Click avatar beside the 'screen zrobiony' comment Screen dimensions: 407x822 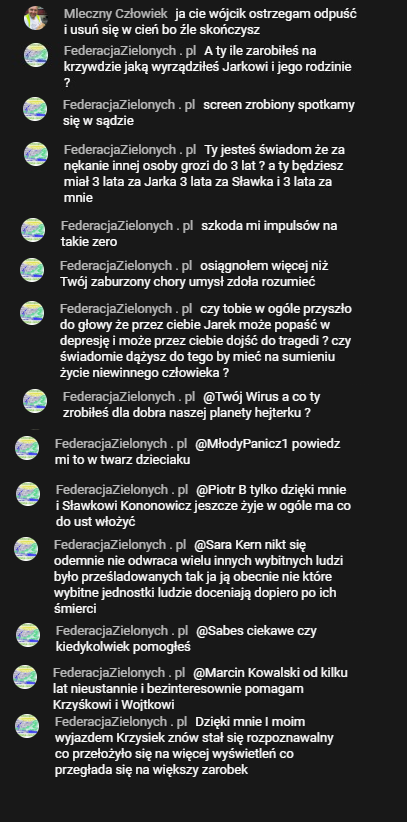click(35, 109)
